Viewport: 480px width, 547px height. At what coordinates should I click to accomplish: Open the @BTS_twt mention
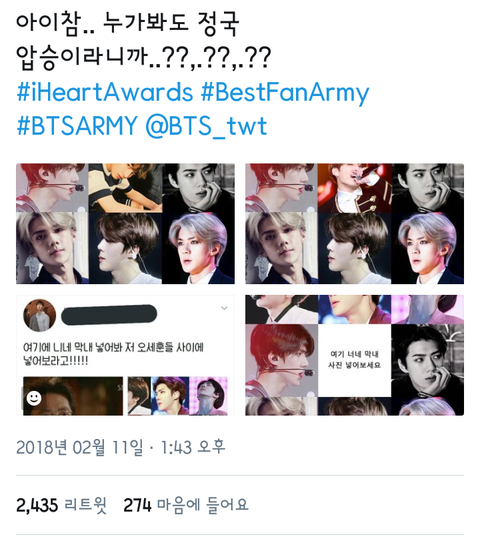pyautogui.click(x=206, y=126)
